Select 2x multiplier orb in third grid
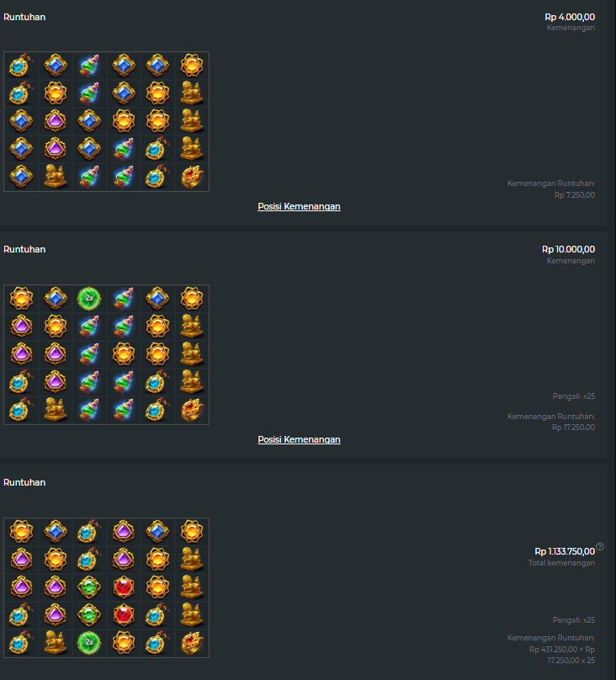This screenshot has width=616, height=680. click(89, 642)
